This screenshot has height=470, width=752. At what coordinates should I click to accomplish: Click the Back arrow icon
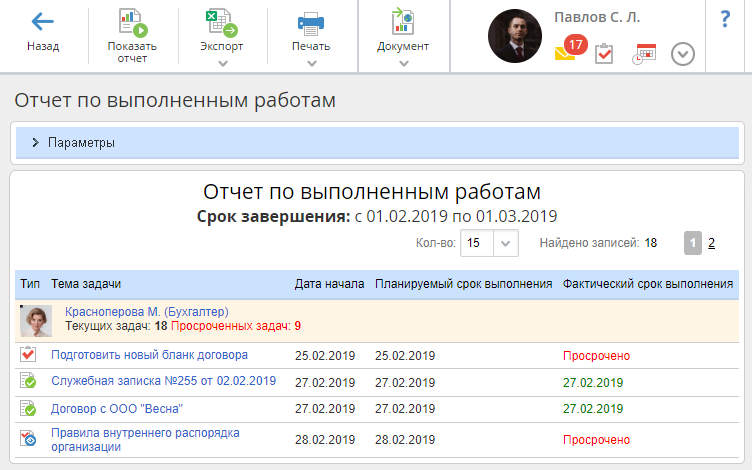pos(43,21)
